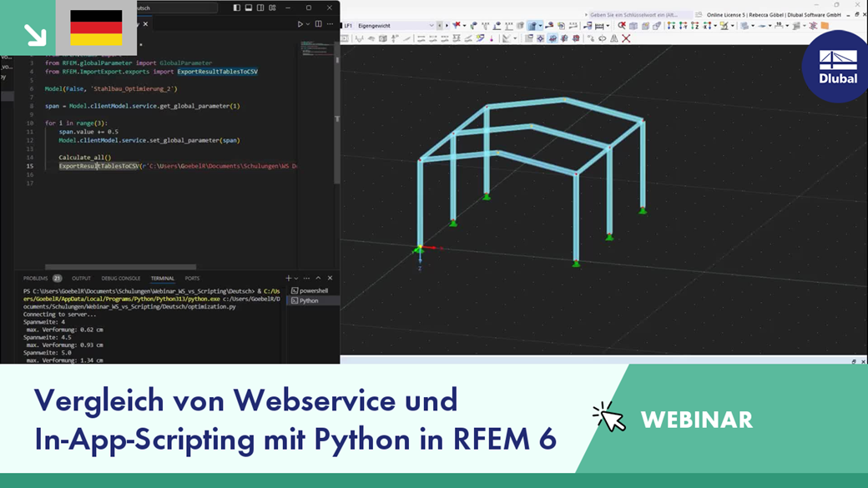868x488 pixels.
Task: Select the X-axis view icon
Action: click(671, 26)
